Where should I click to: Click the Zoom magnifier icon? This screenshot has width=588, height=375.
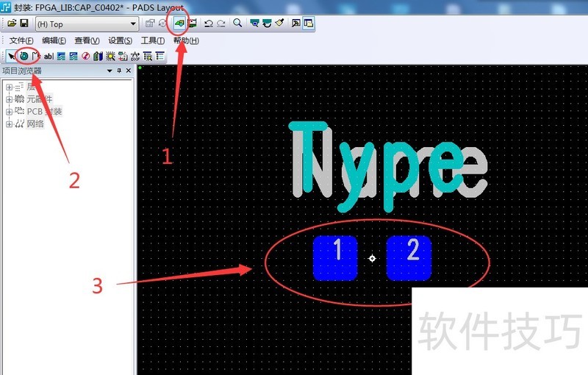[x=237, y=24]
